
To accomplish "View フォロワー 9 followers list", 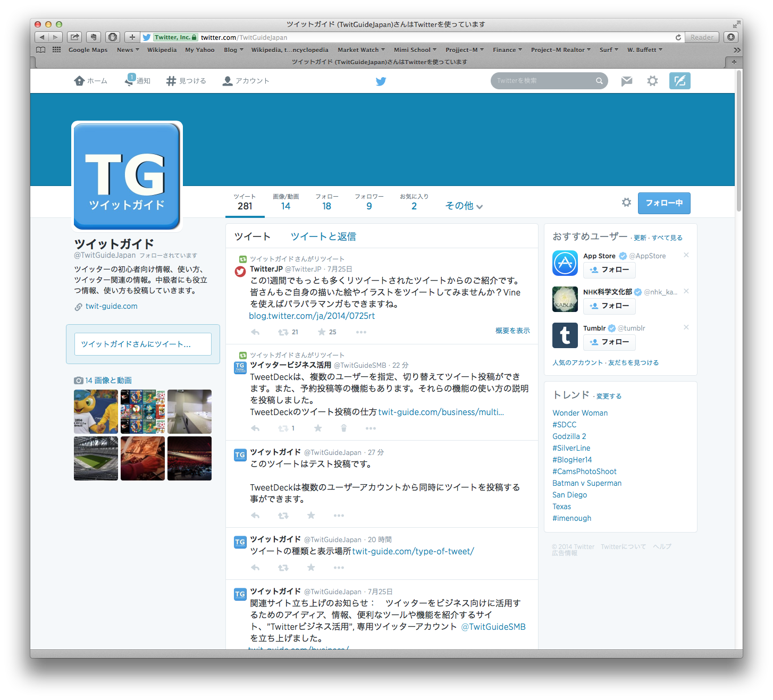I will coord(369,203).
